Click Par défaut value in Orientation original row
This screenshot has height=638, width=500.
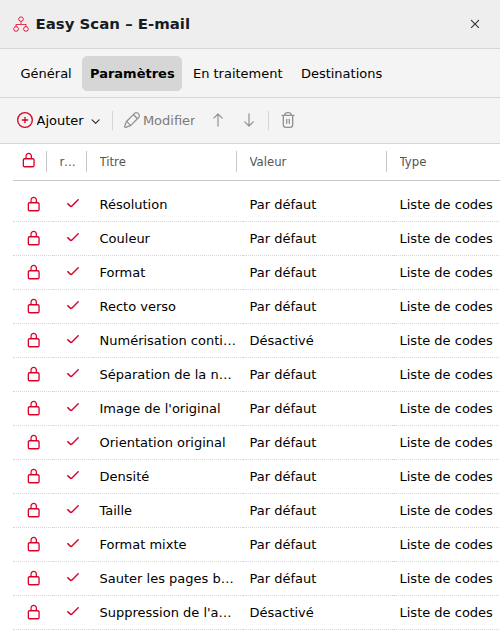pos(283,442)
